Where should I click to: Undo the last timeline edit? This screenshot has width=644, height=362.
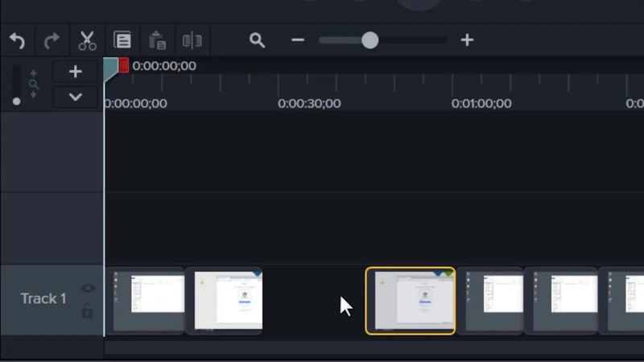17,41
